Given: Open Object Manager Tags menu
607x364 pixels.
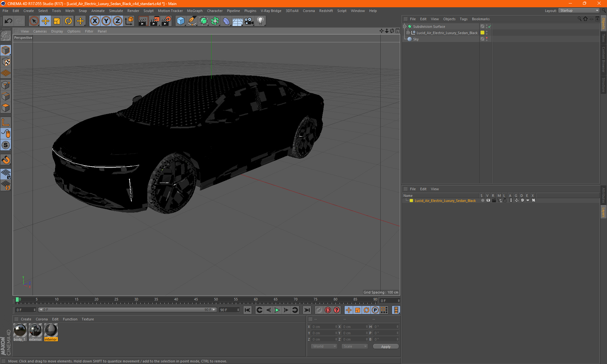Looking at the screenshot, I should (x=463, y=19).
